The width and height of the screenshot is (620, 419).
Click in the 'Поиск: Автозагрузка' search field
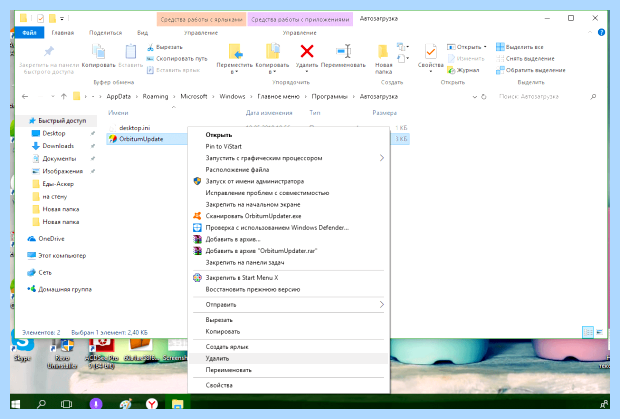544,96
